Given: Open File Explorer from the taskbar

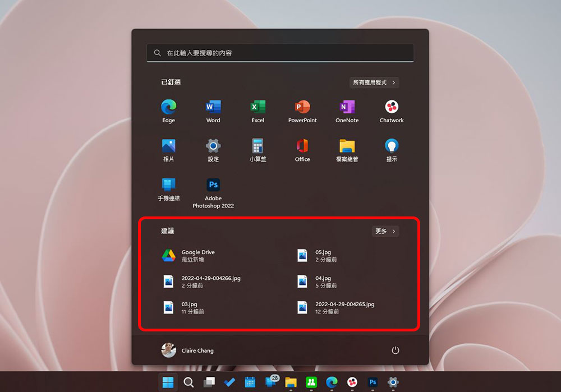Looking at the screenshot, I should tap(291, 382).
